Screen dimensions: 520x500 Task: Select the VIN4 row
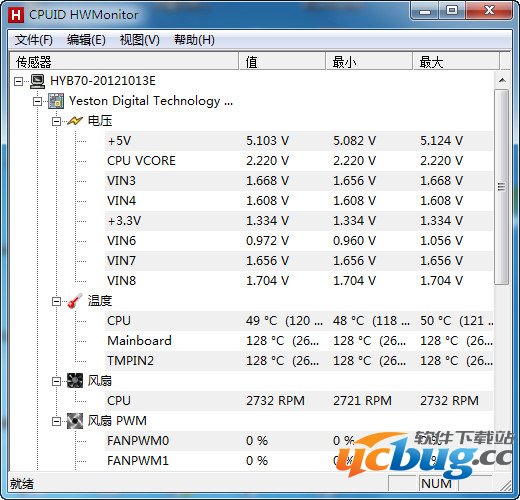pos(299,201)
